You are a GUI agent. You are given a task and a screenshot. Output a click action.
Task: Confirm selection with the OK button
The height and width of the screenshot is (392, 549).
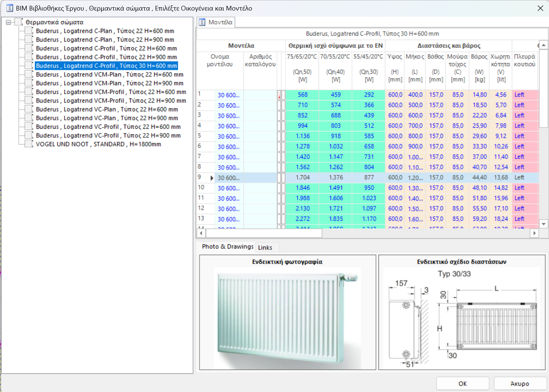pos(463,384)
